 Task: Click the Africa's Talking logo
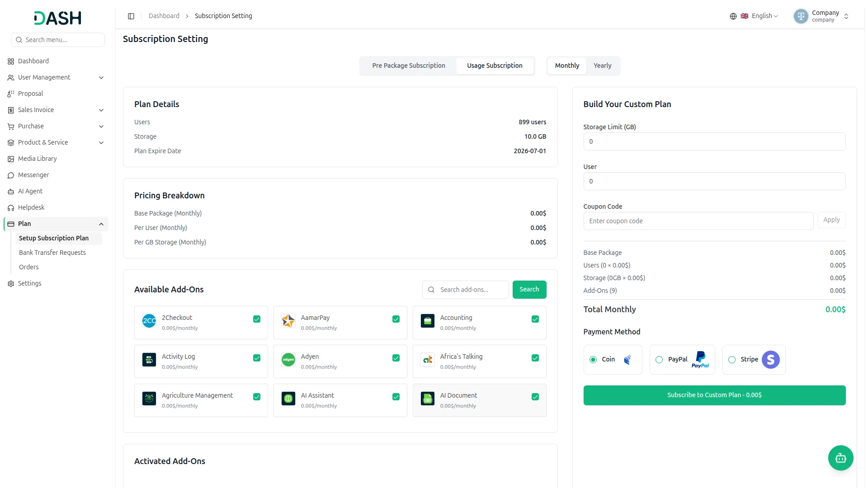click(x=428, y=360)
